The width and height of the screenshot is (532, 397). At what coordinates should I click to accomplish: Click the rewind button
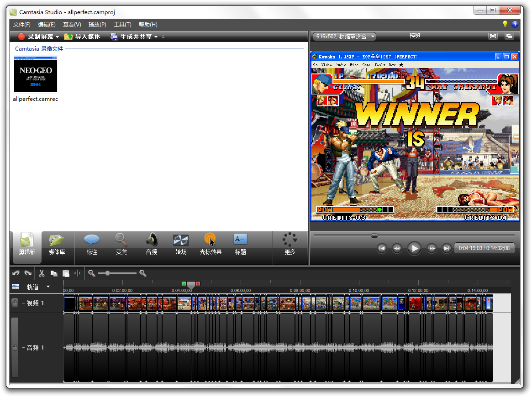397,249
